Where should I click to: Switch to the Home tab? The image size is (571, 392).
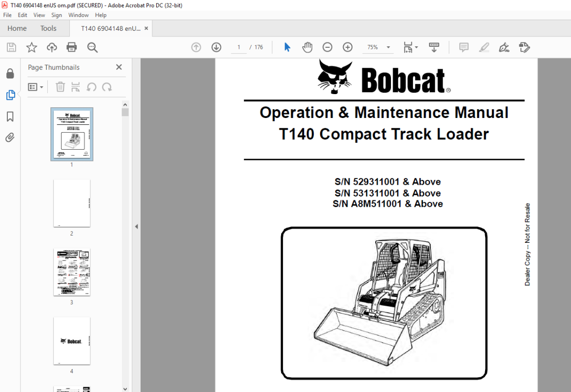pyautogui.click(x=17, y=28)
